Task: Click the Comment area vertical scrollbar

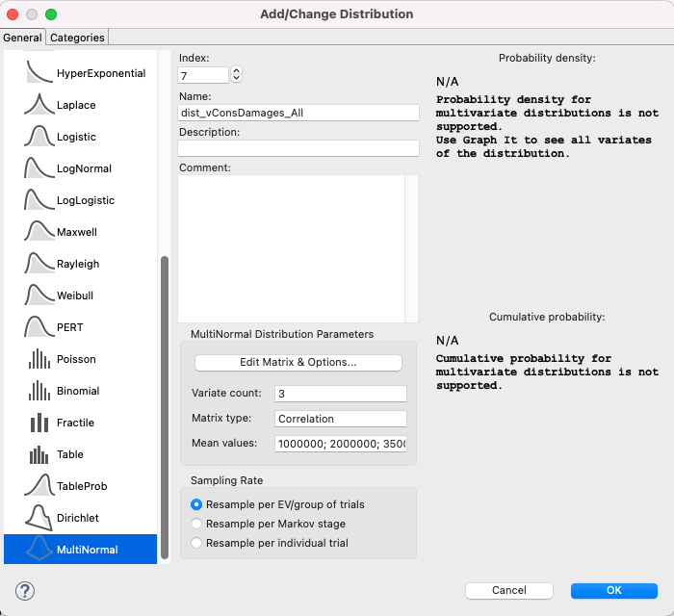Action: 411,248
